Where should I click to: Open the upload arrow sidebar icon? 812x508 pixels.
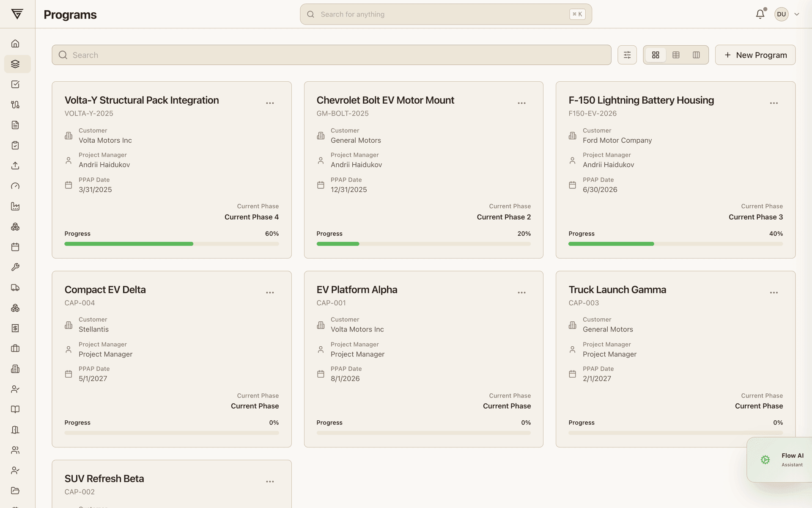pyautogui.click(x=15, y=166)
